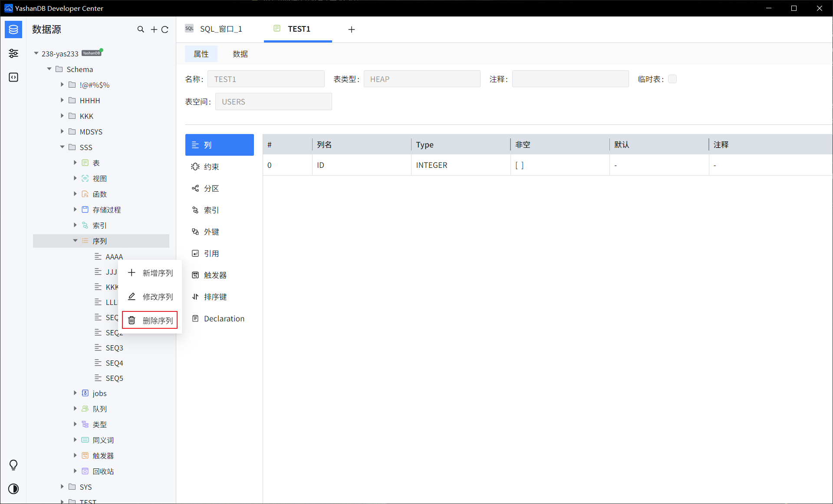Screen dimensions: 833x504
Task: Select the 列 columns section
Action: point(220,145)
